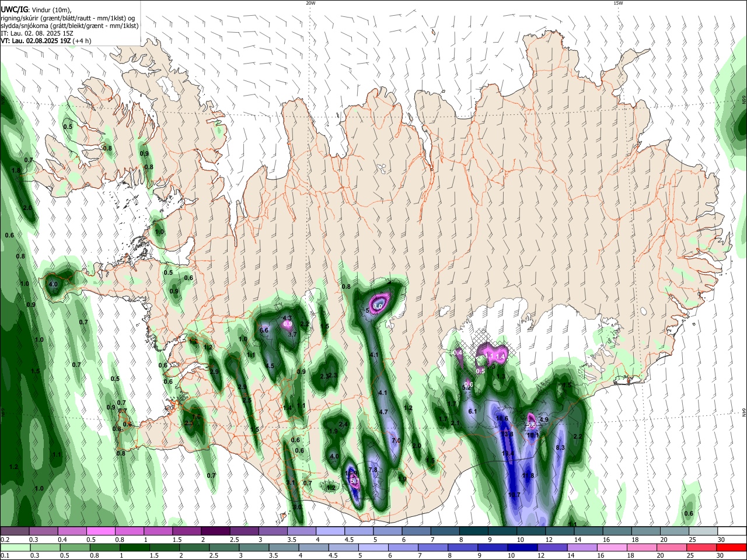This screenshot has height=560, width=747.
Task: Click the 6.6 precipitation value
Action: pyautogui.click(x=264, y=330)
